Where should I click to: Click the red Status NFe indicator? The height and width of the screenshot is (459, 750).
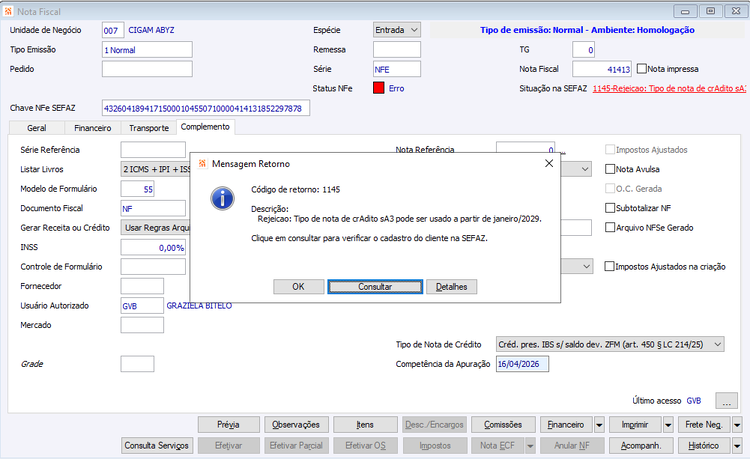(379, 88)
